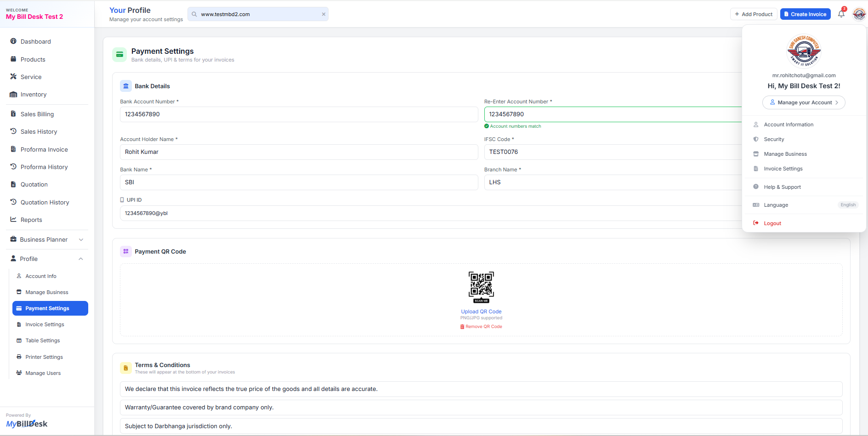The image size is (868, 436).
Task: Click the Reports chart icon
Action: point(13,219)
